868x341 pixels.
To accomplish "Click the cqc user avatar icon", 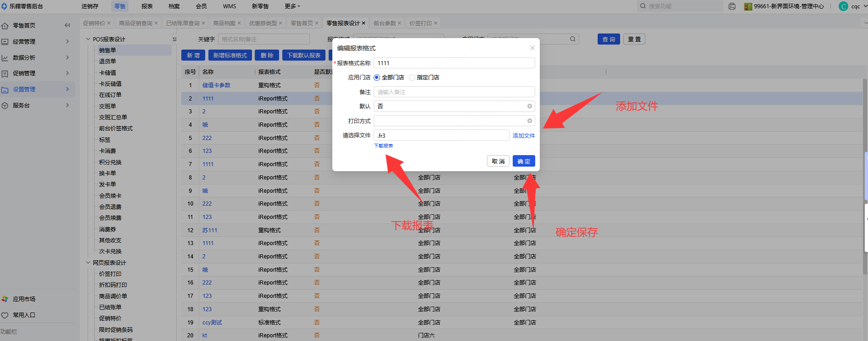I will (x=843, y=6).
